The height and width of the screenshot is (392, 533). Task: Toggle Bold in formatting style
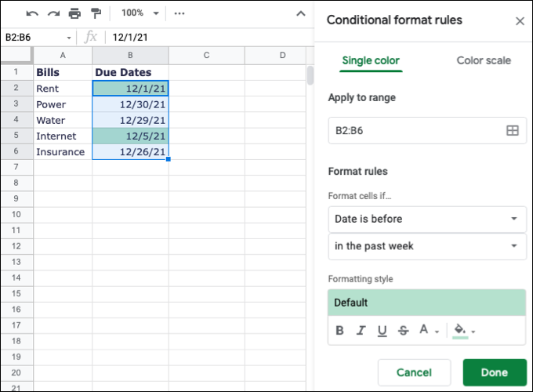click(340, 331)
